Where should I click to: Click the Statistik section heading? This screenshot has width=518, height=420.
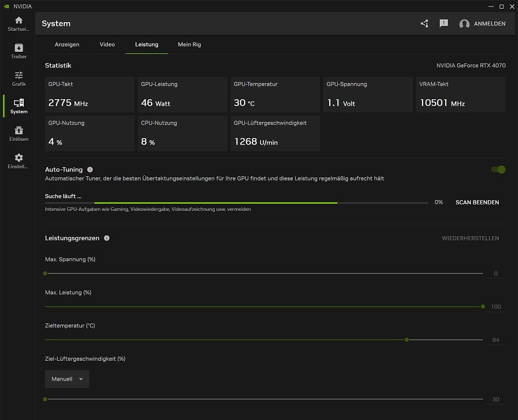(x=58, y=65)
